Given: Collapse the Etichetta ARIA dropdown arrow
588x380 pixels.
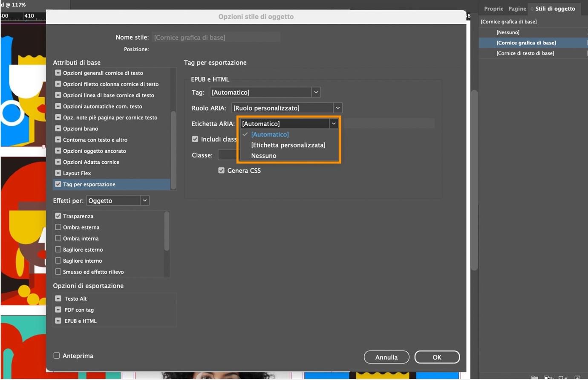Looking at the screenshot, I should pyautogui.click(x=334, y=124).
